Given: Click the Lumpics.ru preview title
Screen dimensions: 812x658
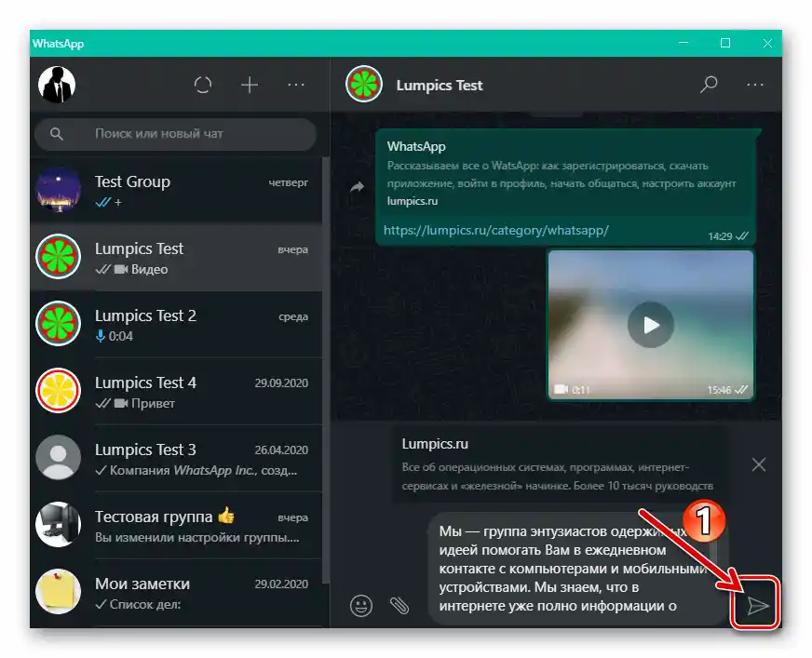Looking at the screenshot, I should 435,444.
